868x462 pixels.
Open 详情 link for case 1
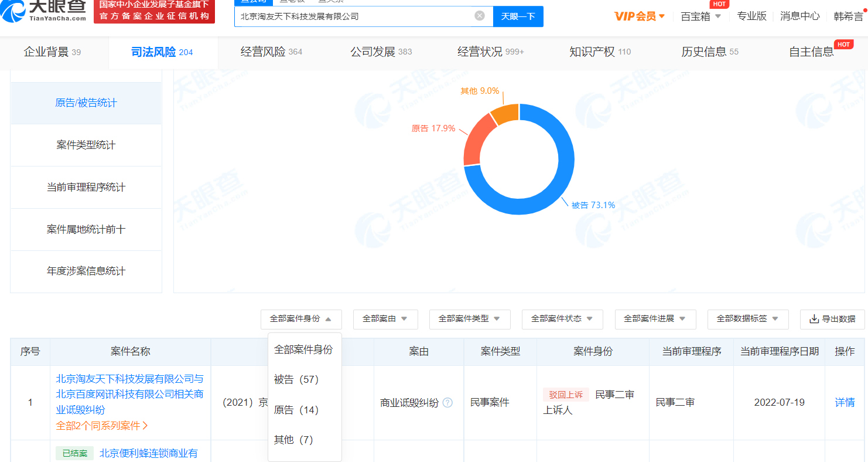[845, 403]
